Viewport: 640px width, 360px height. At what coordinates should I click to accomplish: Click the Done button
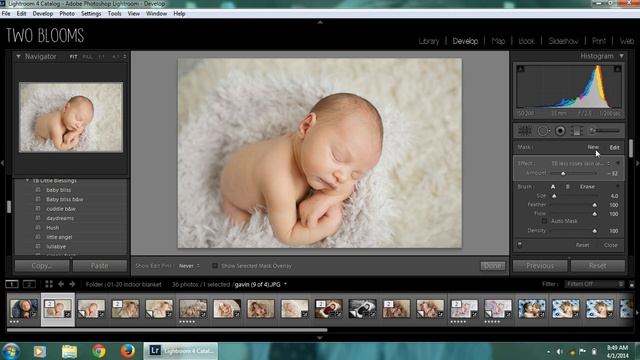point(492,266)
